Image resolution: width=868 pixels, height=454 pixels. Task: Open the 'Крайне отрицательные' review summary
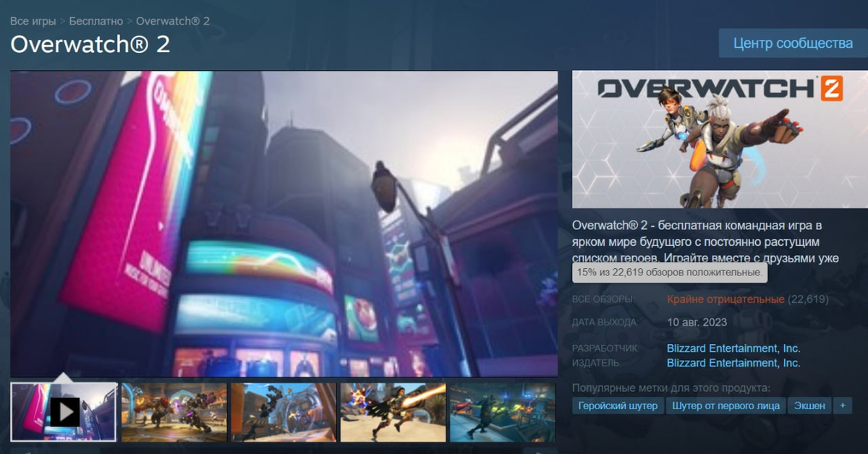coord(726,299)
